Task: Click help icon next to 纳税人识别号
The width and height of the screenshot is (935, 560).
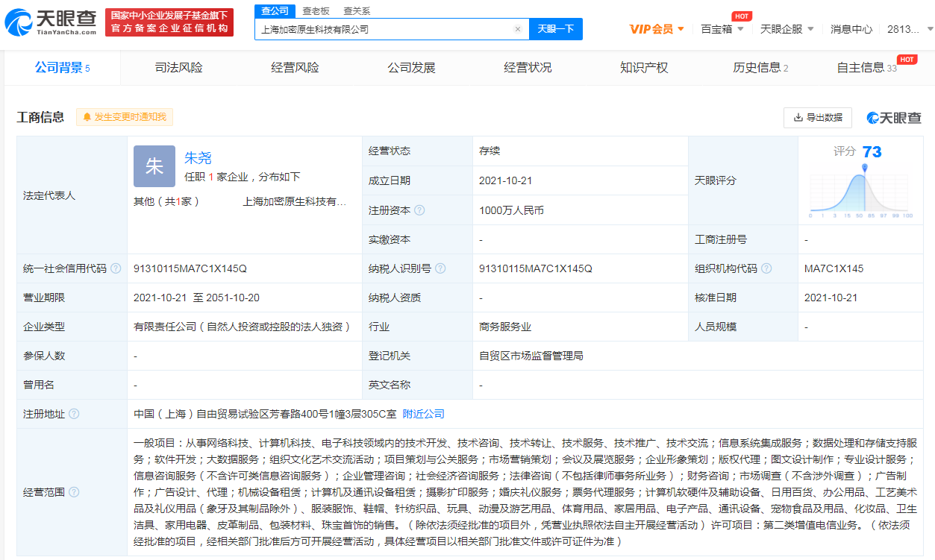Action: click(440, 268)
